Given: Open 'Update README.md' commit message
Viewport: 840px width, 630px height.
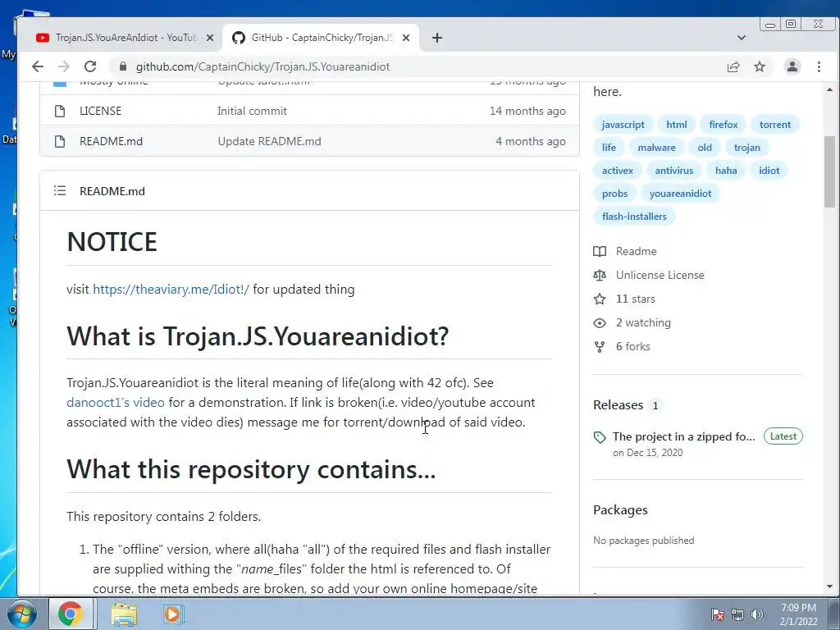Looking at the screenshot, I should tap(269, 141).
